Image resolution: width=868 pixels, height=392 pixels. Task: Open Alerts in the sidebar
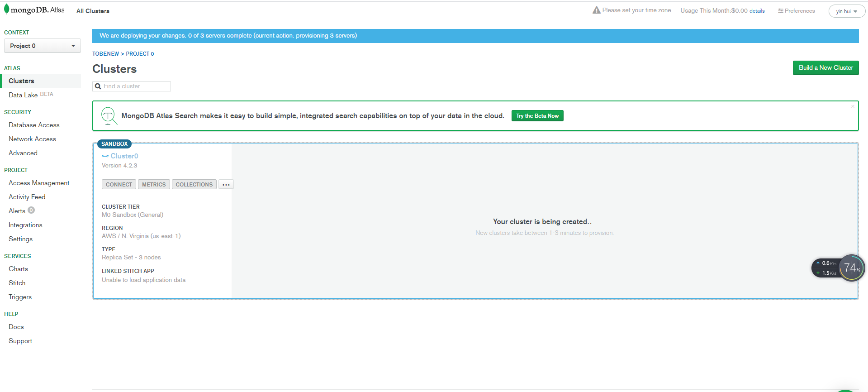[17, 211]
